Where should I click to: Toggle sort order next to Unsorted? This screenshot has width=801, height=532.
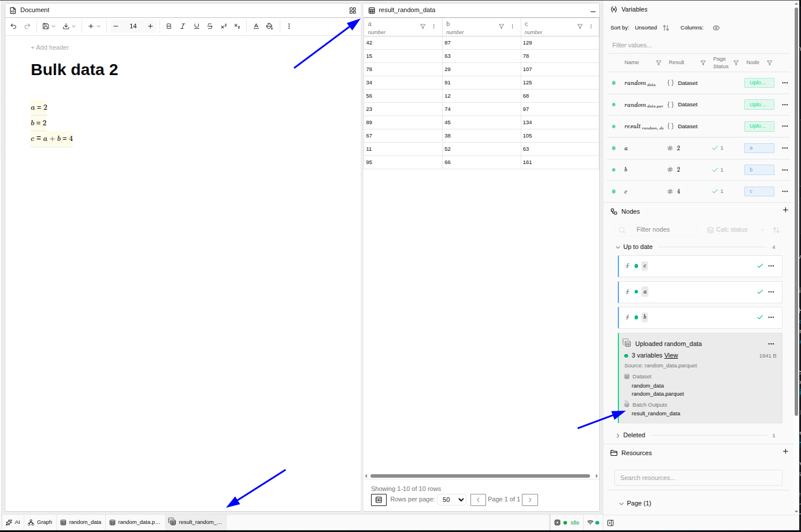[666, 28]
